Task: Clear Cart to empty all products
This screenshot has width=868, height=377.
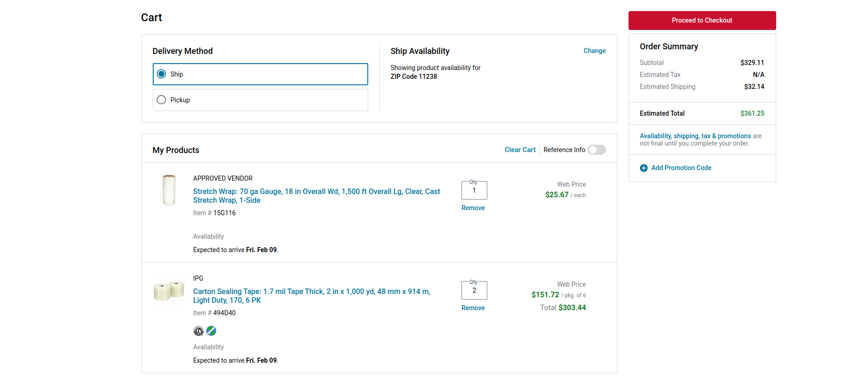Action: [x=520, y=150]
